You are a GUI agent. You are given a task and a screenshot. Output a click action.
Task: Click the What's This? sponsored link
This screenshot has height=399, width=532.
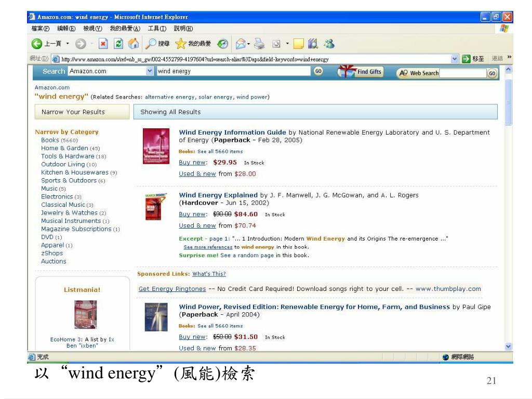[x=209, y=274]
